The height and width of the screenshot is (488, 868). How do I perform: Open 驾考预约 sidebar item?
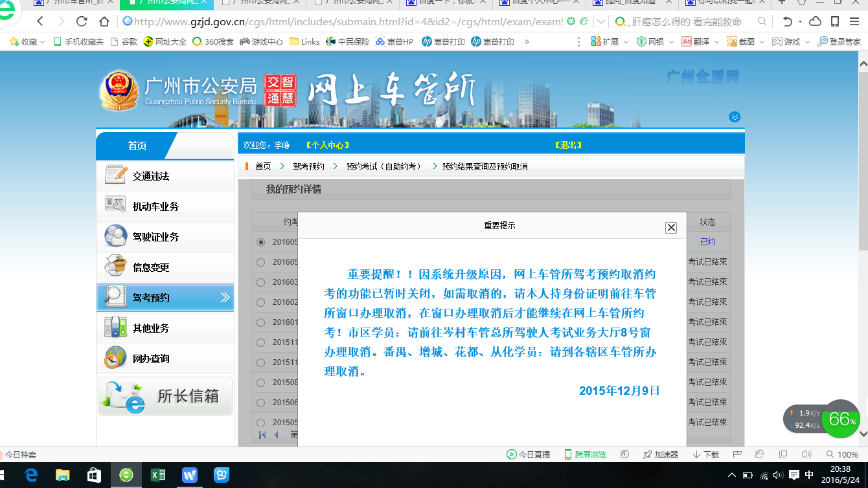[x=165, y=298]
